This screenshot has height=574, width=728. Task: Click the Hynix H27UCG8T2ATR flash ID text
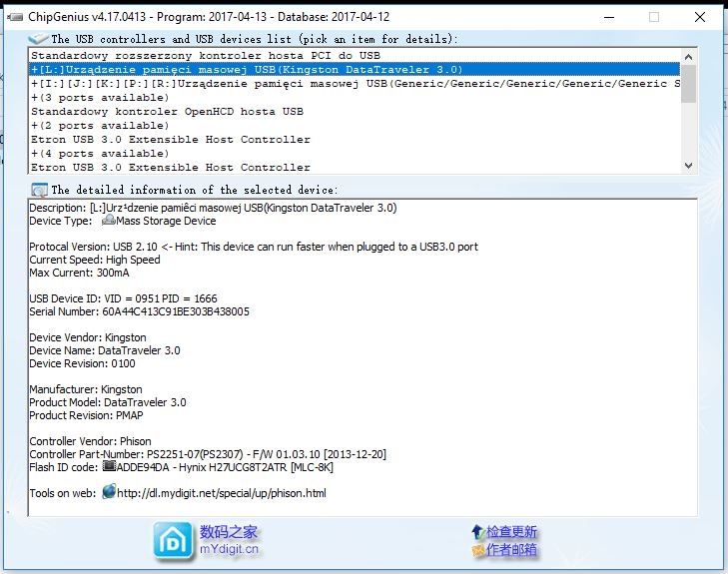click(225, 467)
